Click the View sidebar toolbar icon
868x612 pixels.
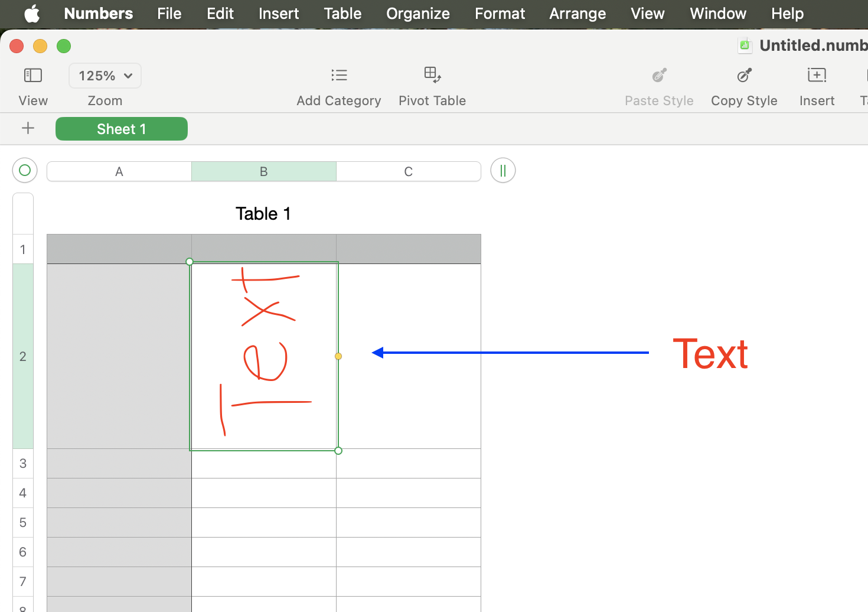point(33,75)
